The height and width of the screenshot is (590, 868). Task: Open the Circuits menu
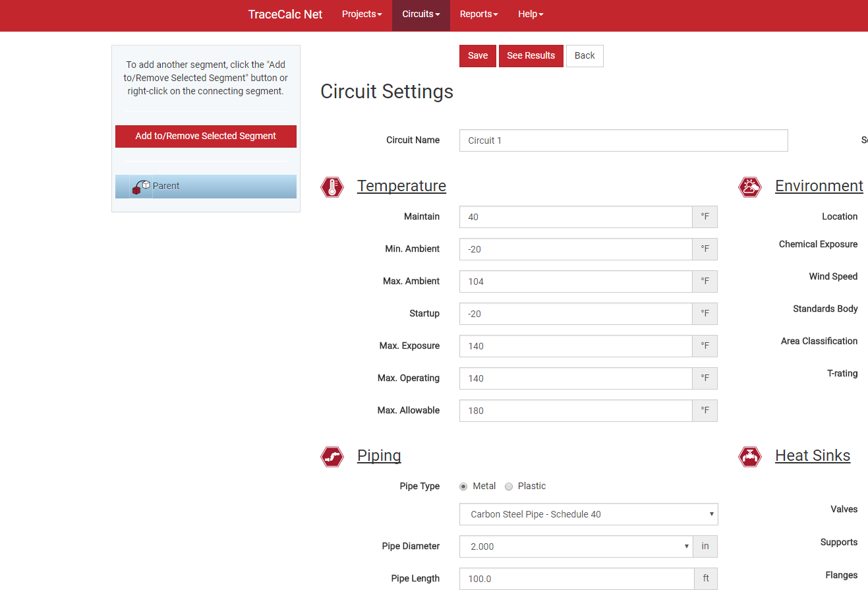click(x=420, y=15)
